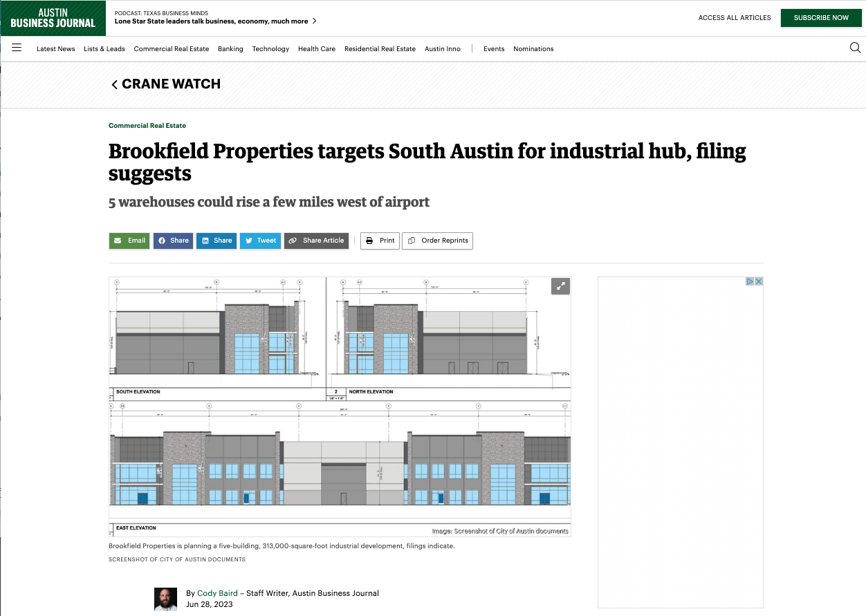The height and width of the screenshot is (616, 866).
Task: Tweet this article
Action: pos(260,241)
